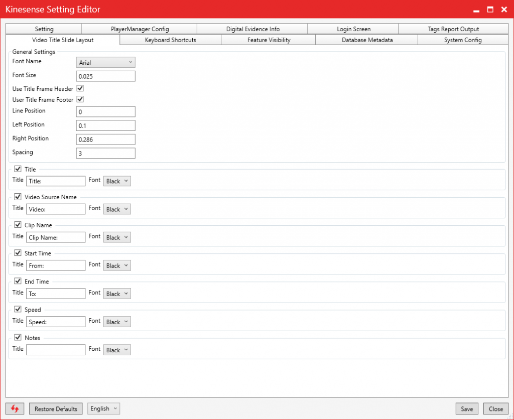Uncheck the Video Source Name checkbox
Screen dimensions: 514x420
coord(18,197)
